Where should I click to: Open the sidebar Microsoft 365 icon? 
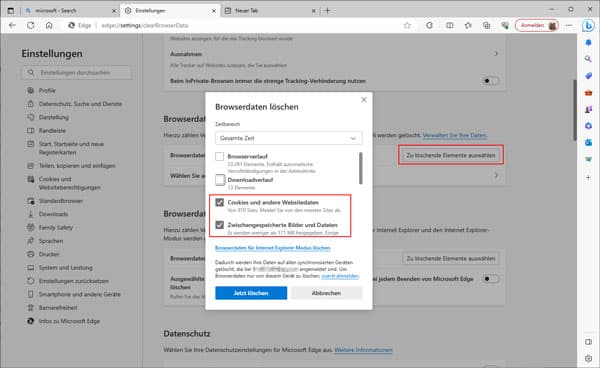[588, 126]
